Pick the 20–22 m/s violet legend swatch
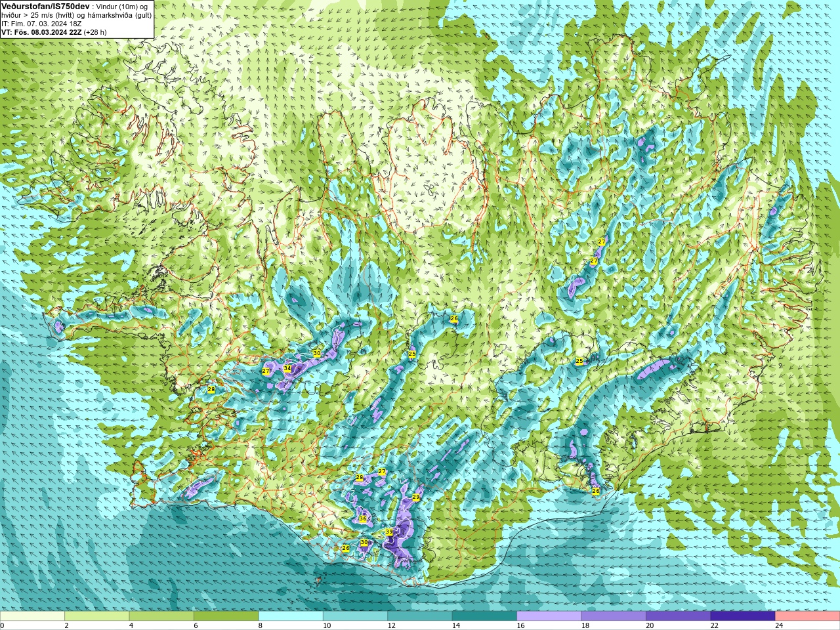 [x=679, y=616]
